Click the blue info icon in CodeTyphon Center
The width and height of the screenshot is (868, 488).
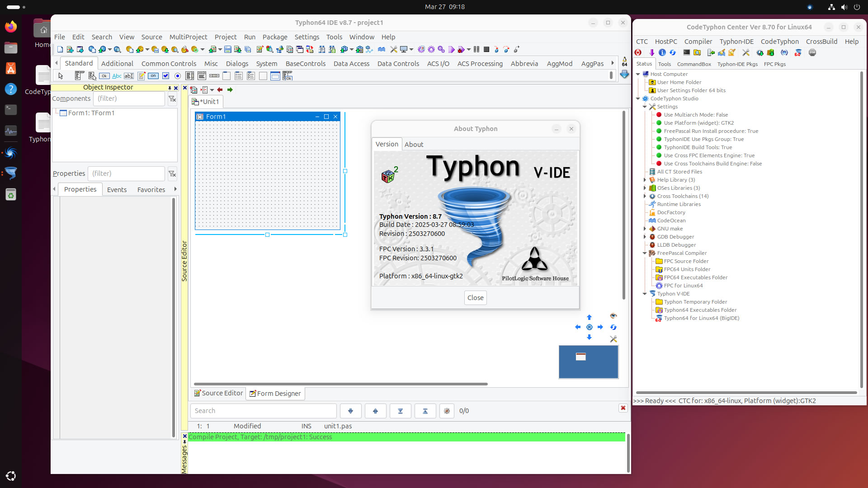coord(662,53)
